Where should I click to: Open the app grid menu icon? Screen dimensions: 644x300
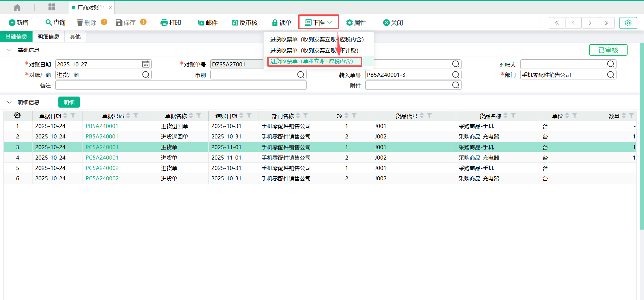pyautogui.click(x=52, y=7)
